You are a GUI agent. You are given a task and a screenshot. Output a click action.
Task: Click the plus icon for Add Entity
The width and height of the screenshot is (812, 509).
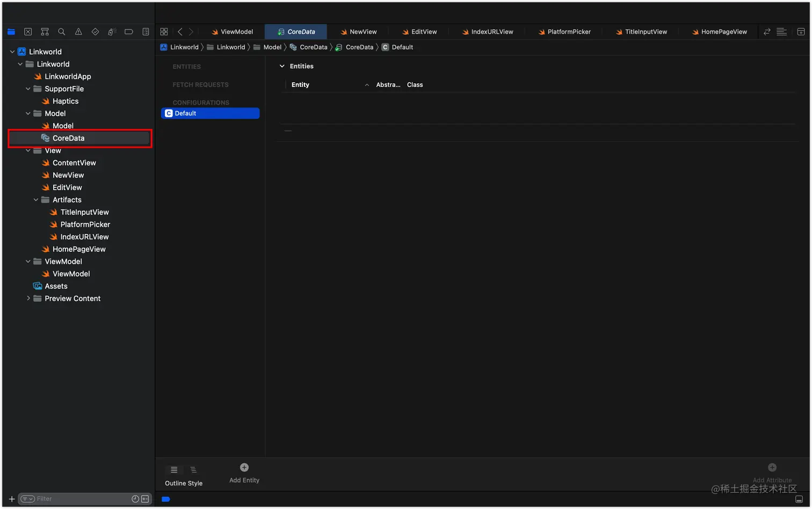(x=244, y=467)
